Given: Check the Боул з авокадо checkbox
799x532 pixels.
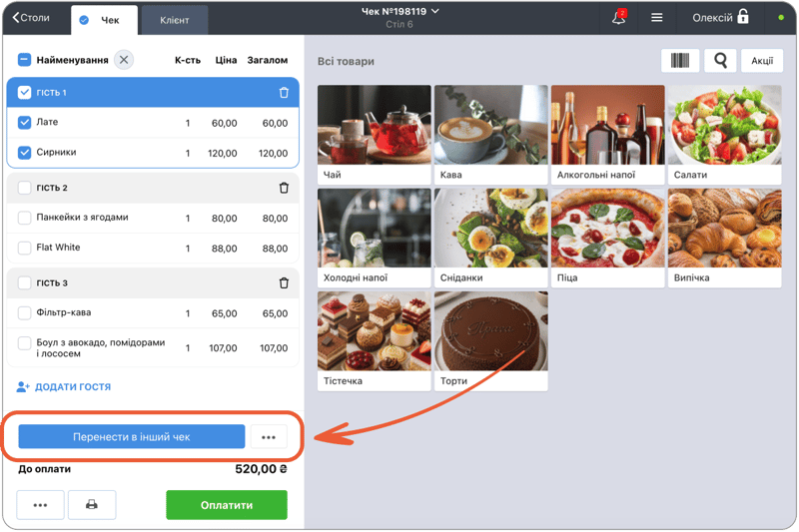Looking at the screenshot, I should [24, 342].
